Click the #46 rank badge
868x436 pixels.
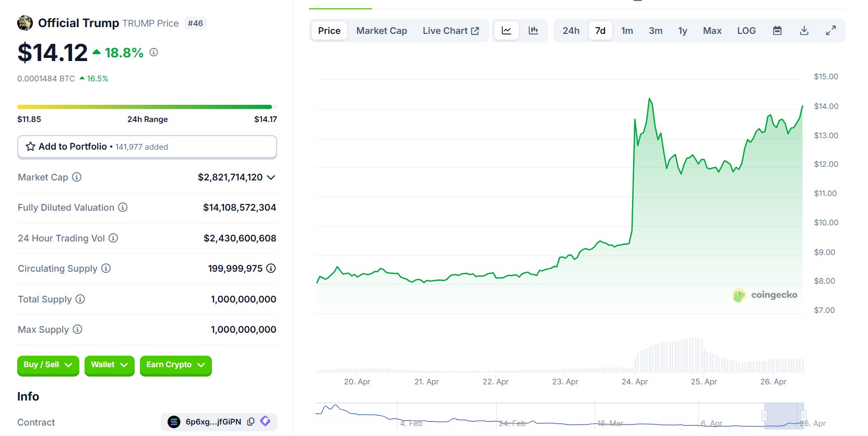point(195,23)
